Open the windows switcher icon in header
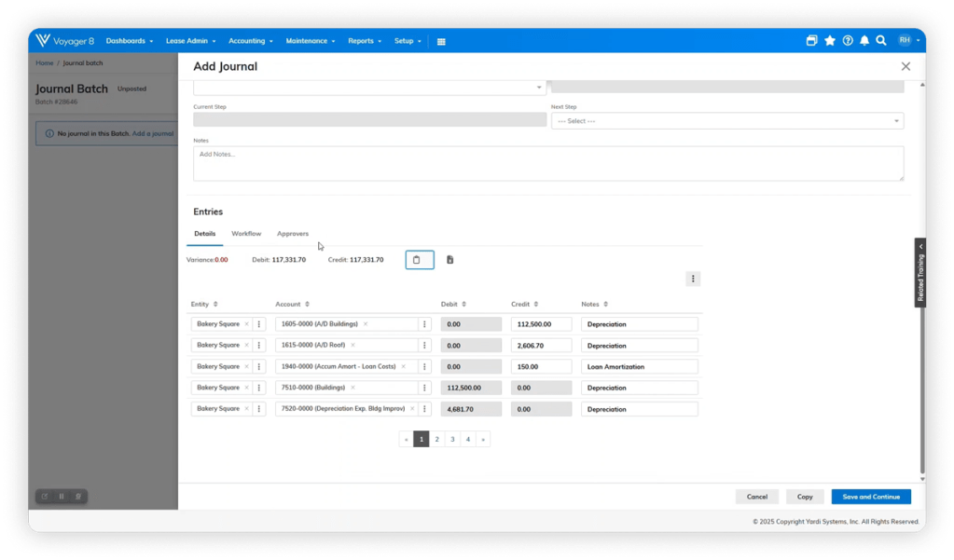 pyautogui.click(x=812, y=41)
